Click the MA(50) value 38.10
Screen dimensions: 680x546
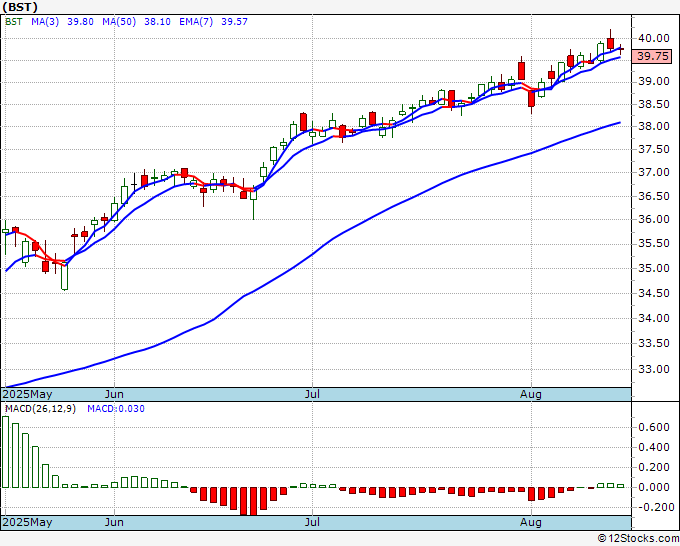pyautogui.click(x=157, y=22)
